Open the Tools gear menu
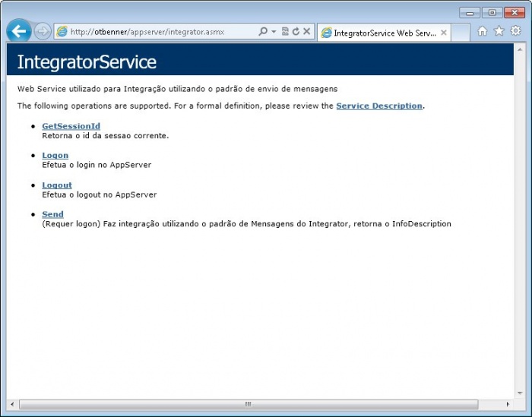Image resolution: width=532 pixels, height=417 pixels. [515, 31]
